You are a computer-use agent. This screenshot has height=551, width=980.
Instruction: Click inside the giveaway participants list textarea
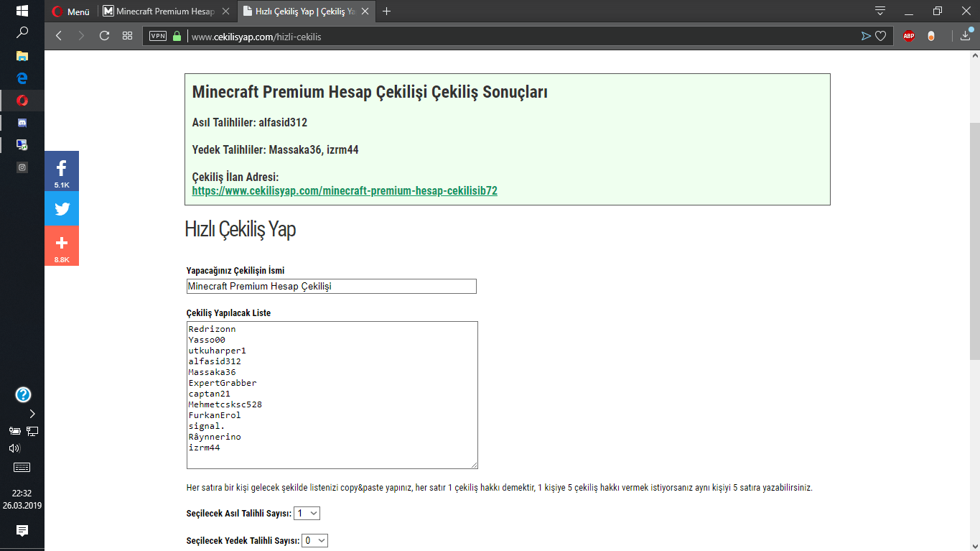332,395
